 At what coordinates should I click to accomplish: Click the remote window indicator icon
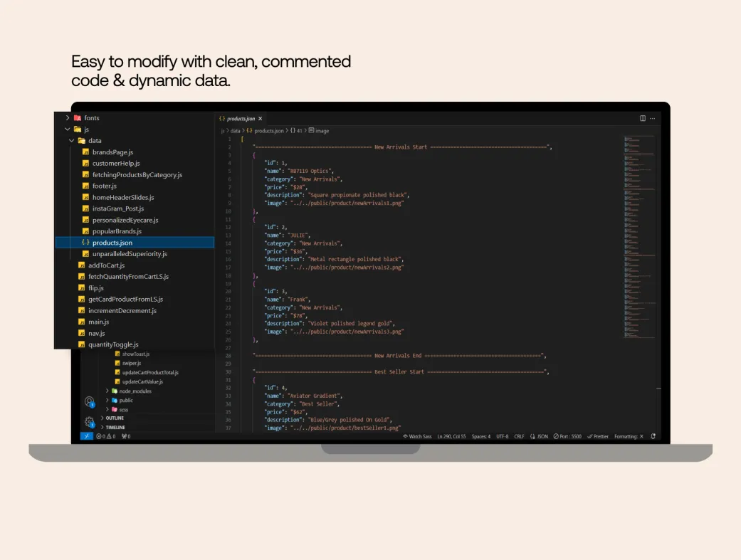tap(86, 436)
